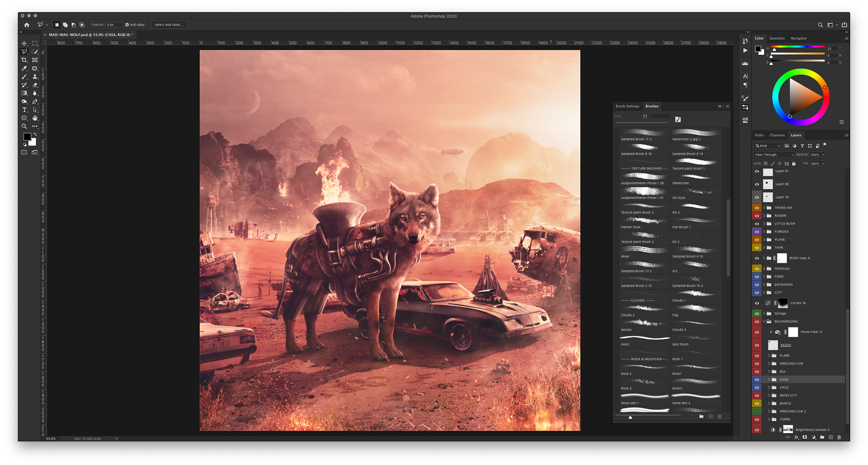Select the Gradient tool
The image size is (868, 465).
pyautogui.click(x=24, y=93)
